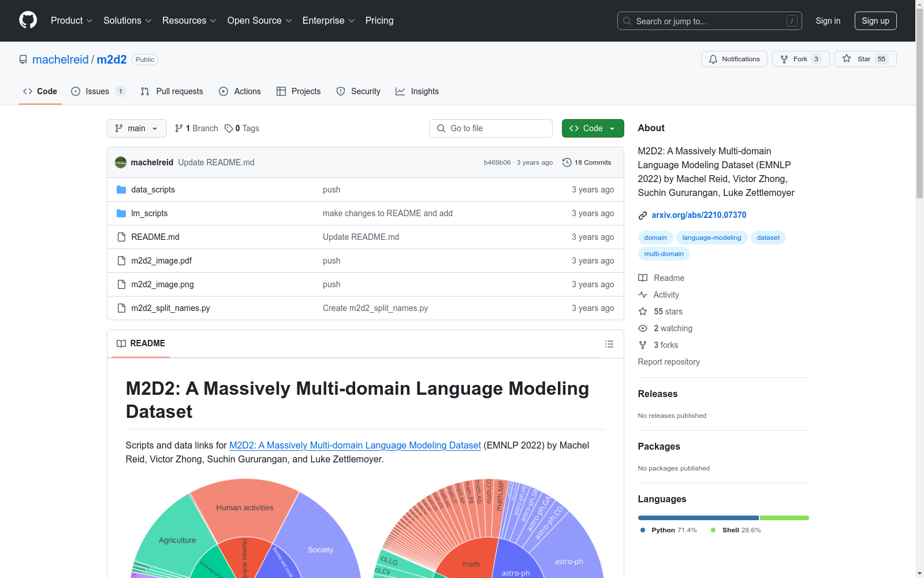This screenshot has height=578, width=924.
Task: Open the machelreid owner profile link
Action: 61,60
